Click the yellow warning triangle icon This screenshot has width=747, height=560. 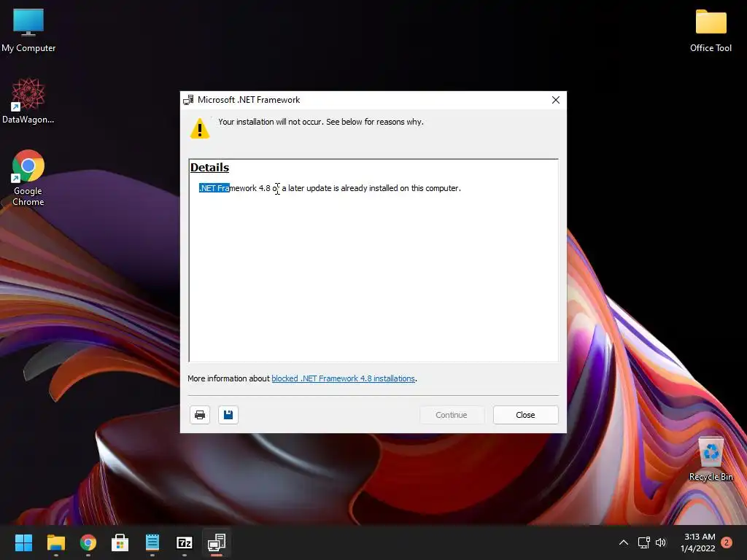(x=200, y=128)
